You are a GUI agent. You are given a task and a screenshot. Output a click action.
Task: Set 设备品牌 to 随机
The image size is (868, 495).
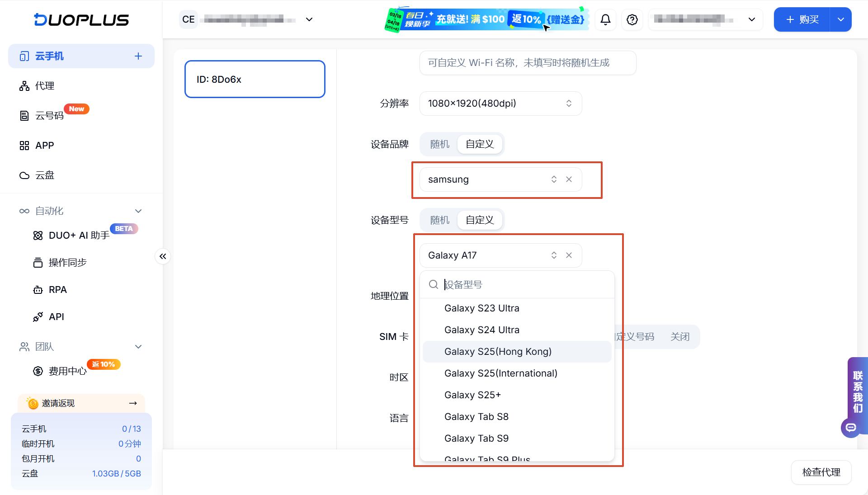439,144
